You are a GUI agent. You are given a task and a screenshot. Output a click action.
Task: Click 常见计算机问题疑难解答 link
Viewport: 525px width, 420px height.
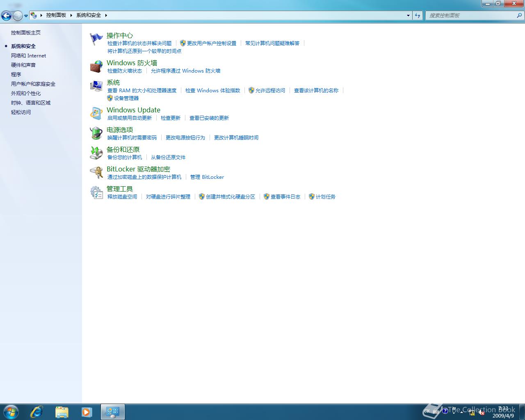(272, 43)
